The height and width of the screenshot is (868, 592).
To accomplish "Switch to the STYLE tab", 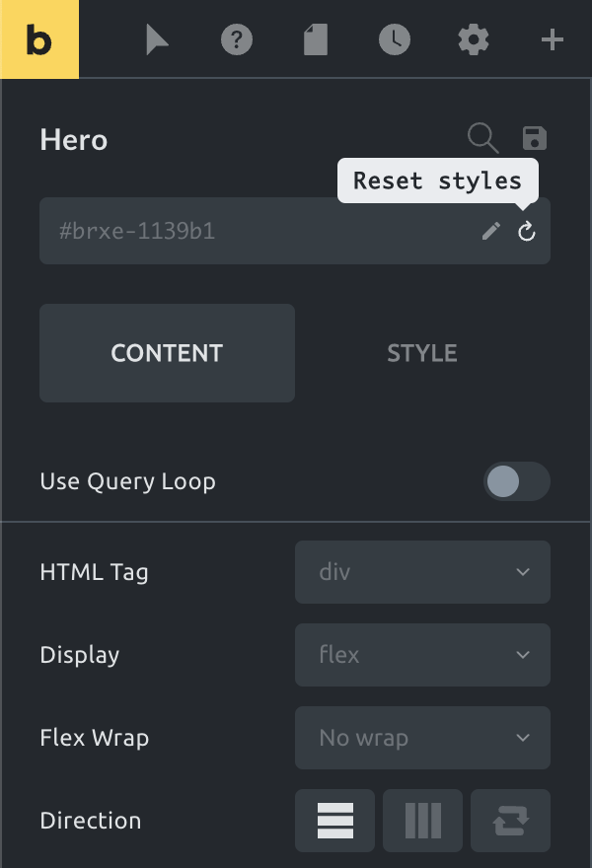I will (422, 353).
